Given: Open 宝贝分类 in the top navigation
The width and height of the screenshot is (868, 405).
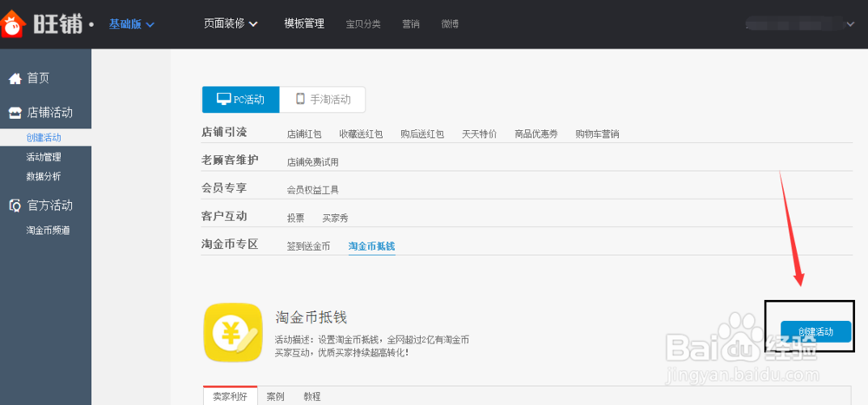Looking at the screenshot, I should [363, 24].
